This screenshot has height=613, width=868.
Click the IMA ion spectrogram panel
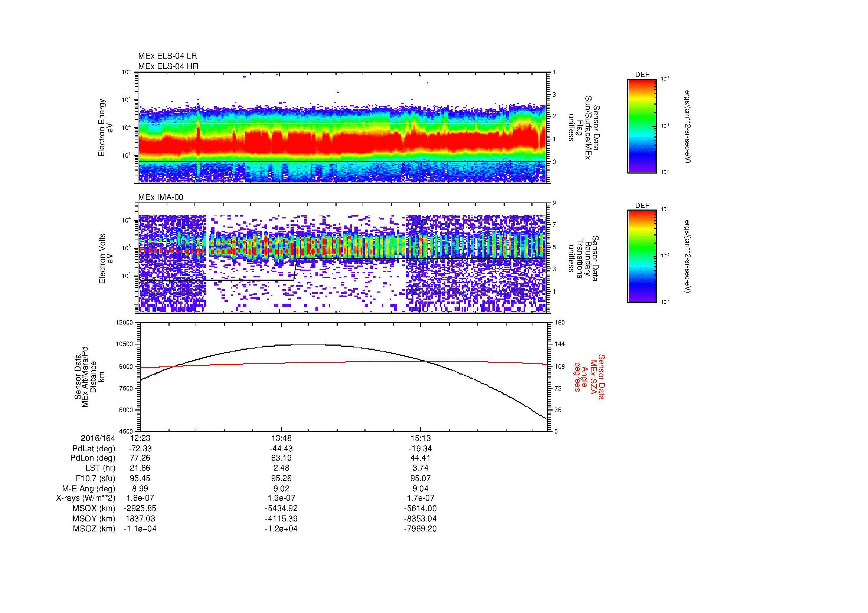tap(343, 258)
